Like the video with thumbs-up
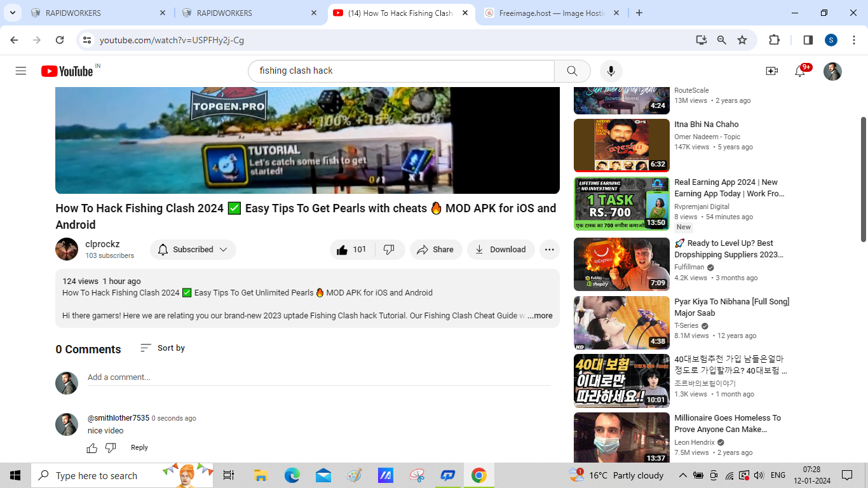 pyautogui.click(x=351, y=250)
